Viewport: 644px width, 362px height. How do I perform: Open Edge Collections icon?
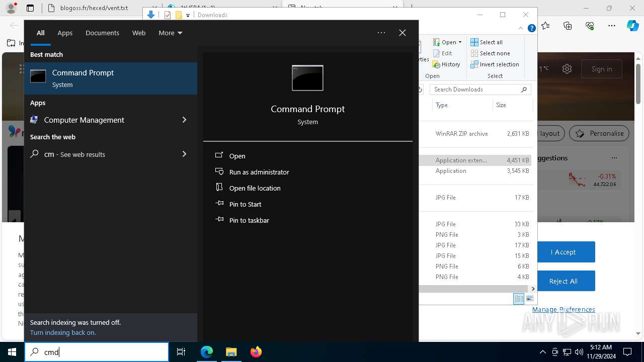pyautogui.click(x=568, y=26)
